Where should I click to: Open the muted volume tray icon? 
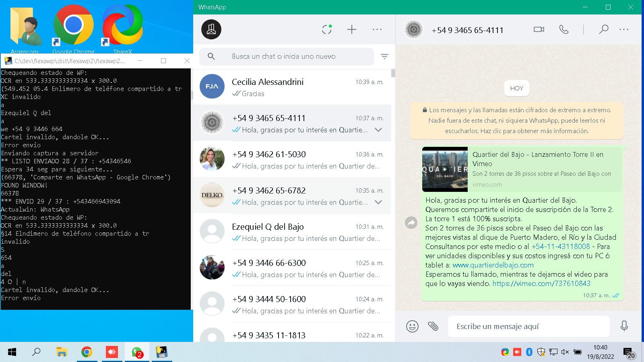(565, 352)
